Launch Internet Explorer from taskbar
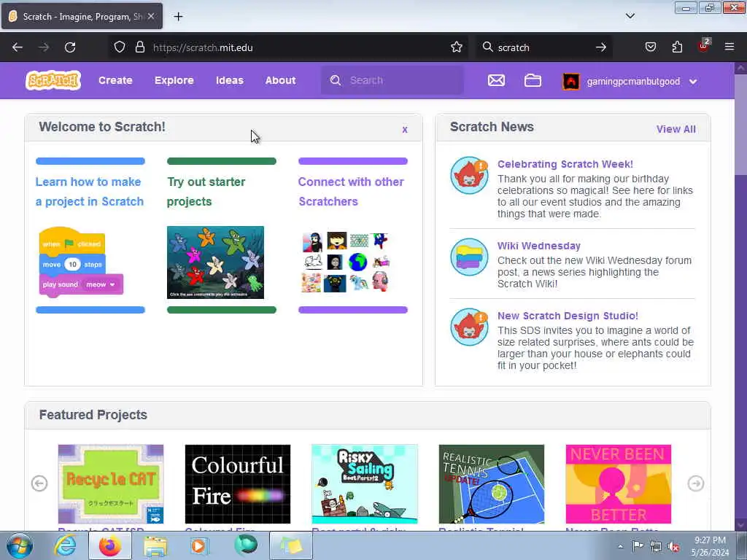This screenshot has height=560, width=747. coord(65,545)
